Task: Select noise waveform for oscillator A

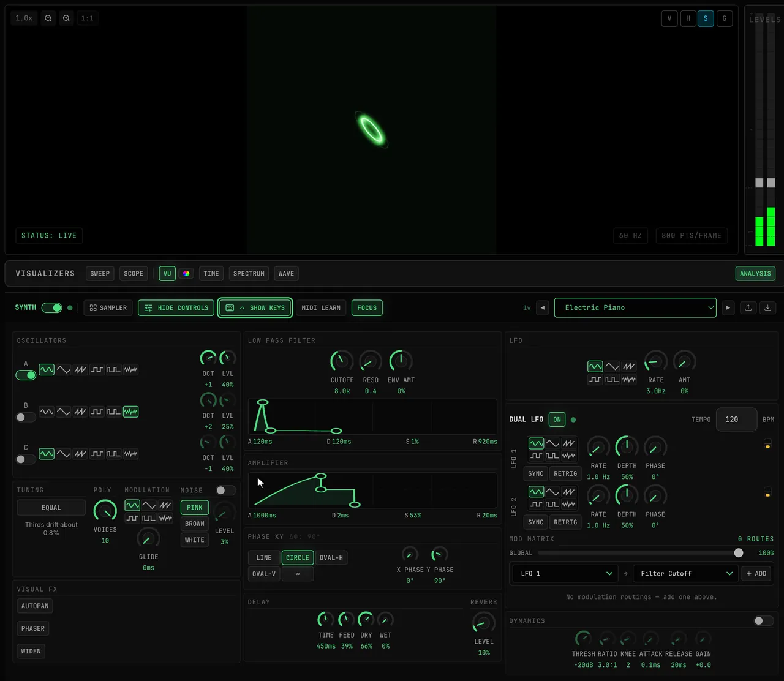Action: click(130, 370)
